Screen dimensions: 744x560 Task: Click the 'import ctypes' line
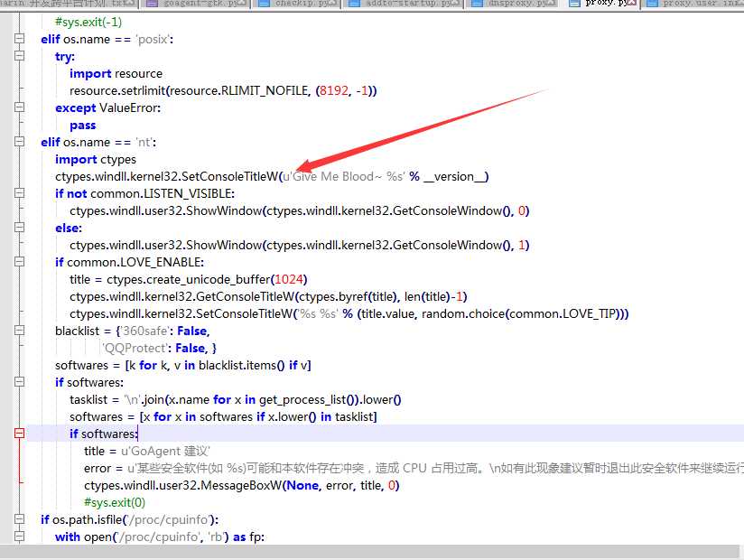tap(96, 160)
